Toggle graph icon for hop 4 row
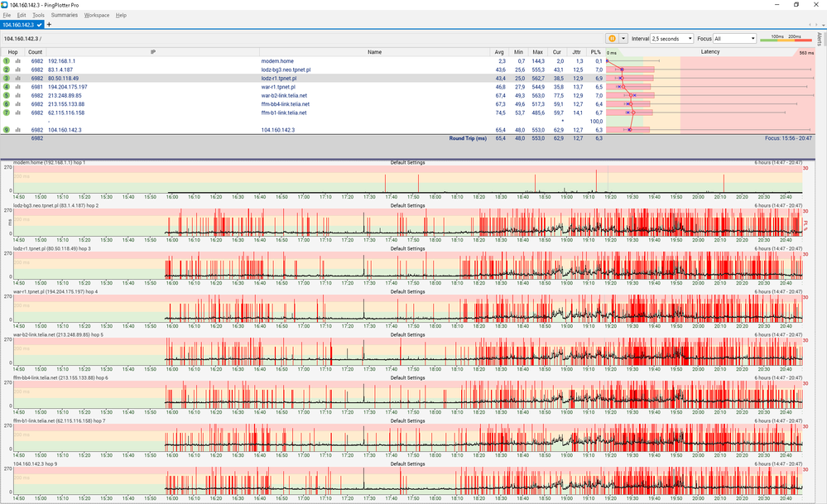827x504 pixels. [17, 87]
